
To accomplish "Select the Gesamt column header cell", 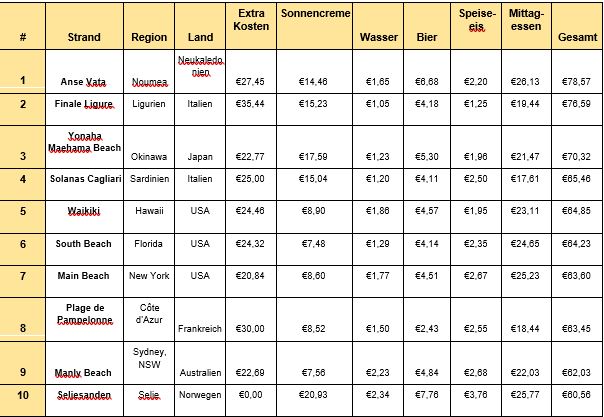I will [577, 26].
